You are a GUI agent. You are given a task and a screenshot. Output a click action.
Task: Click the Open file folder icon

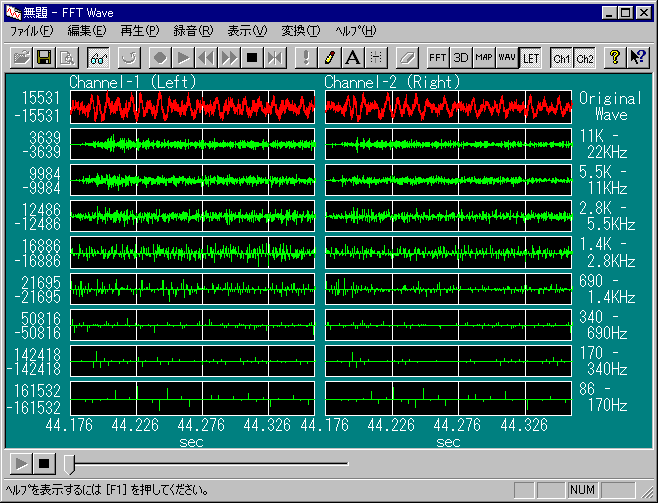click(20, 58)
